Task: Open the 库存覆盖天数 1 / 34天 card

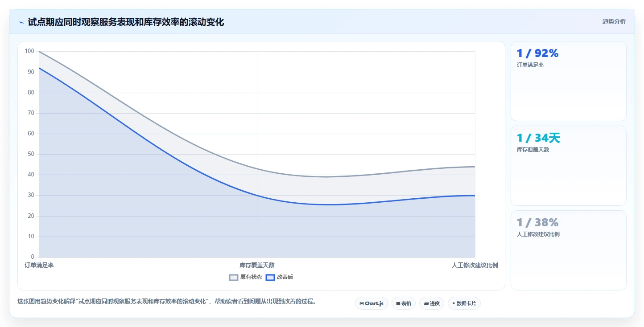Action: tap(568, 166)
